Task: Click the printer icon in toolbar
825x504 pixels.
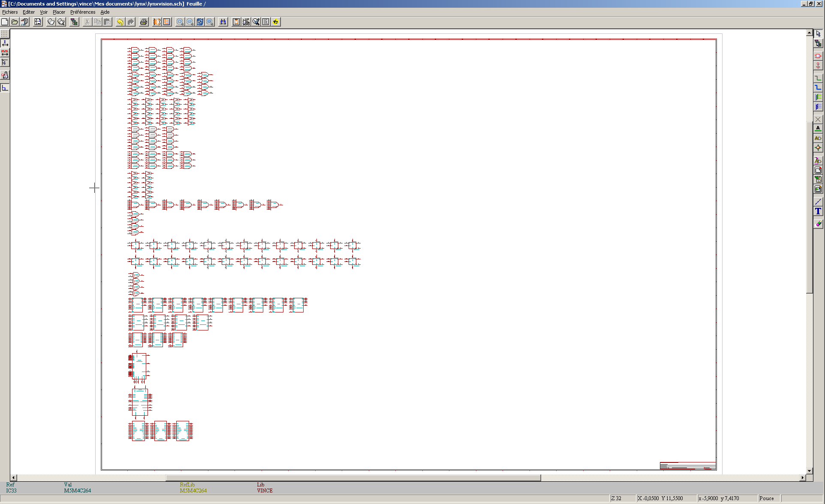Action: [x=144, y=22]
